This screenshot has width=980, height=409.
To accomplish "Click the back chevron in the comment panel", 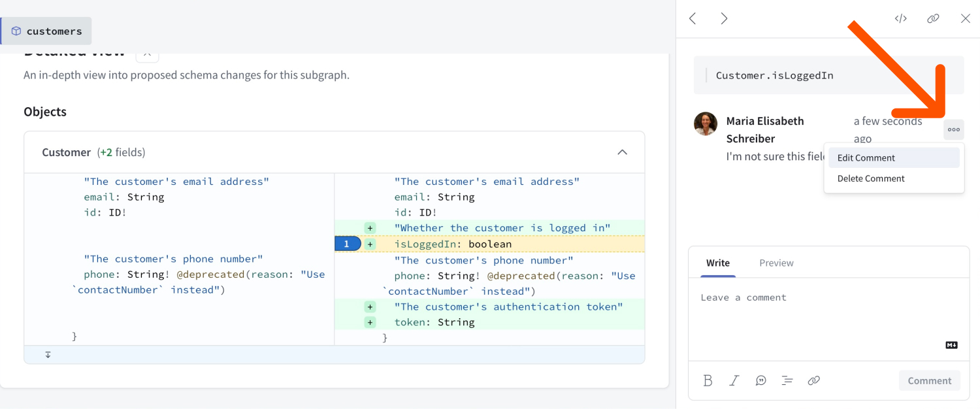I will [x=693, y=18].
